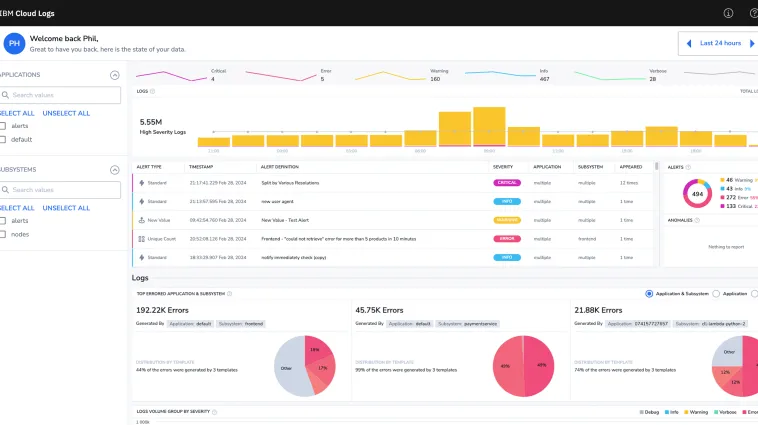Select the Application radio option
758x425 pixels.
(716, 293)
